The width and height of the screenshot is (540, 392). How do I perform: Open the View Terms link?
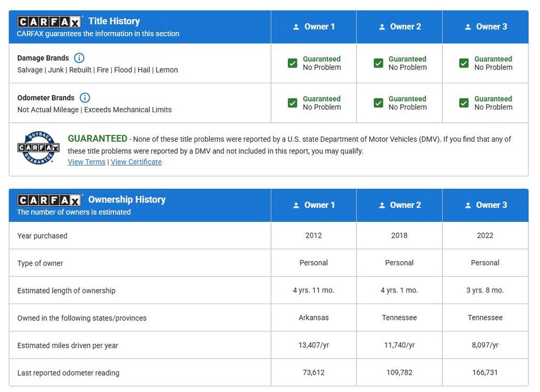click(86, 162)
